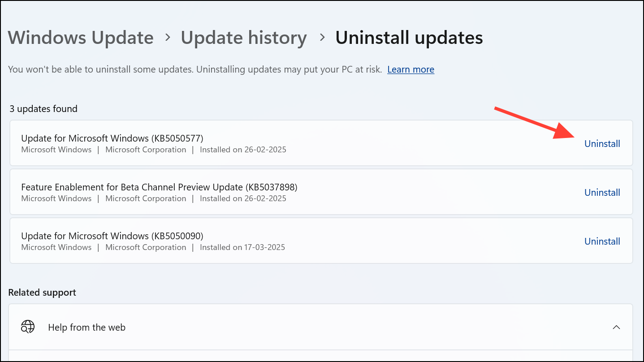Click 'Installed on 26-02-2025' in KB5037898 row
The height and width of the screenshot is (362, 644).
243,198
